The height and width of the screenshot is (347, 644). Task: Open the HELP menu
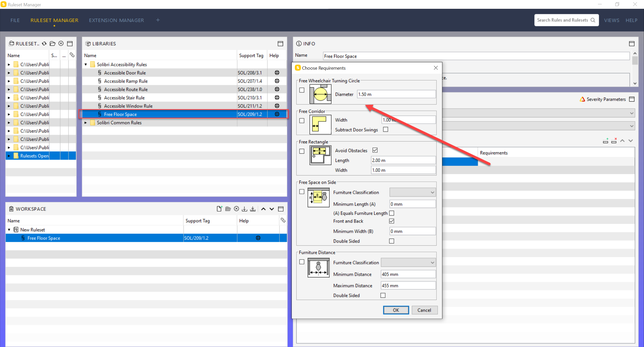pos(631,20)
